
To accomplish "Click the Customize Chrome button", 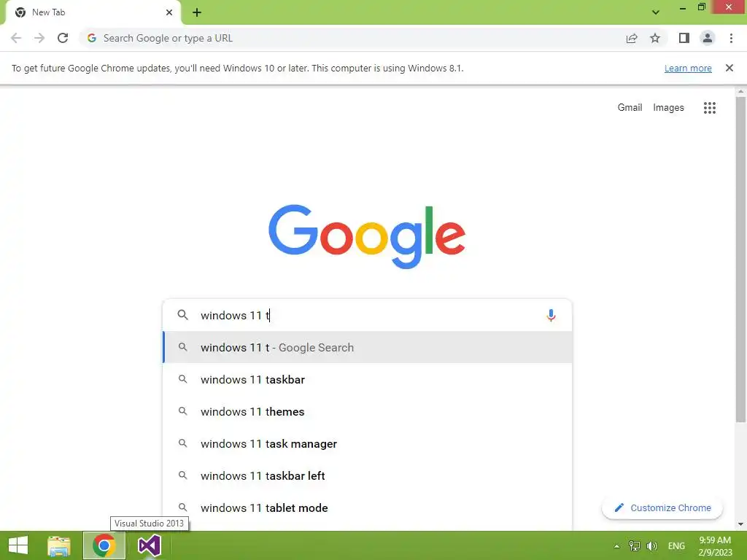I will pyautogui.click(x=662, y=507).
